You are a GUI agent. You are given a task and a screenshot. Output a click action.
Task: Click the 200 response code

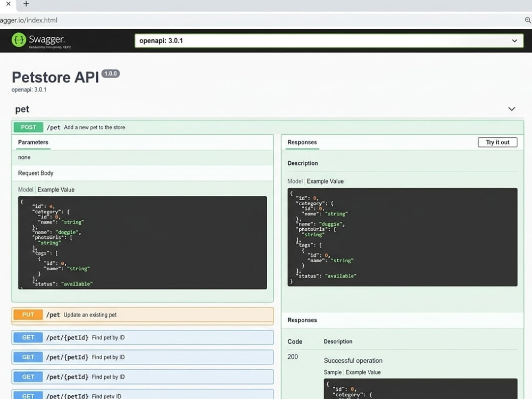293,357
